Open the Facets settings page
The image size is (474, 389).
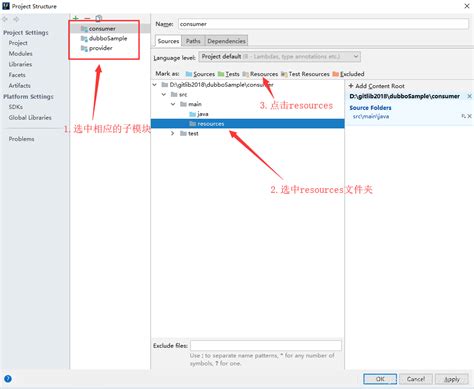[17, 75]
